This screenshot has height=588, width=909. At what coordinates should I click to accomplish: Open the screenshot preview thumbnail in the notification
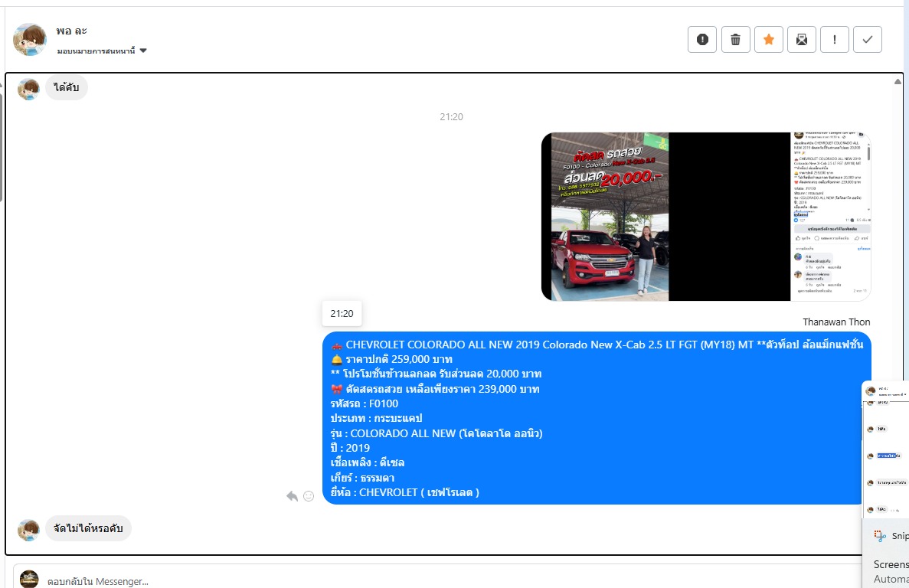point(886,451)
